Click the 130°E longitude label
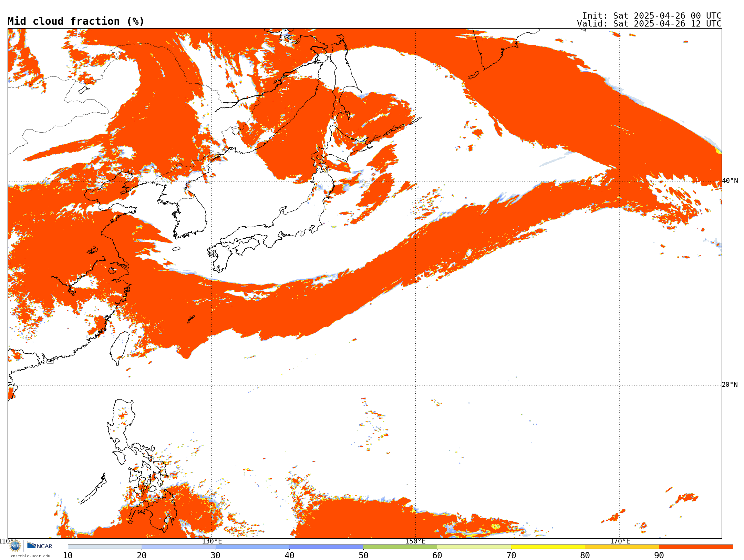This screenshot has height=560, width=744. tap(212, 541)
